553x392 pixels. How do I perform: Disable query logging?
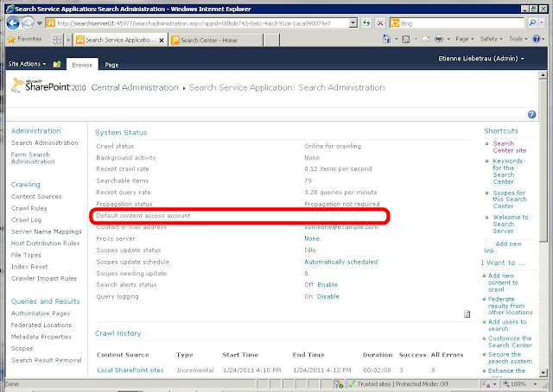pyautogui.click(x=328, y=297)
